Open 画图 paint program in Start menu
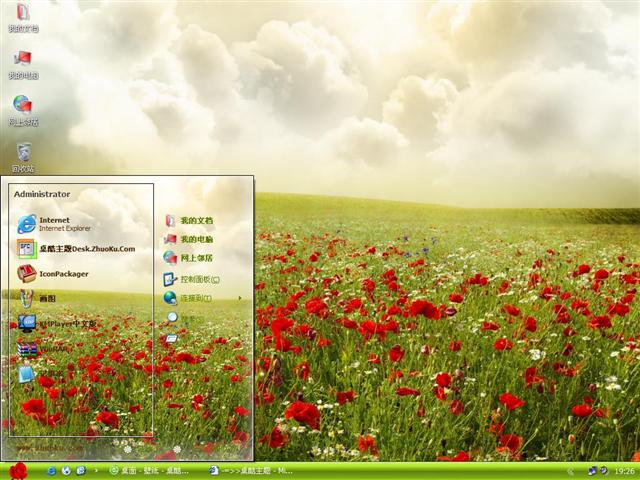The height and width of the screenshot is (480, 640). coord(36,298)
